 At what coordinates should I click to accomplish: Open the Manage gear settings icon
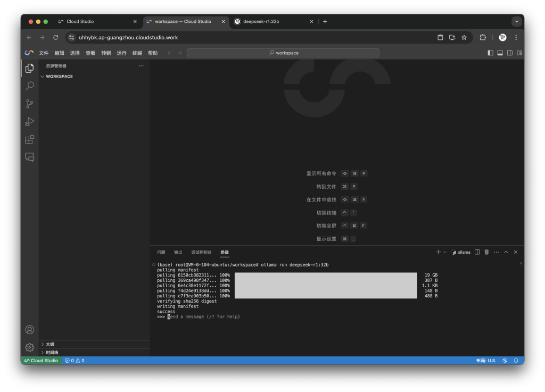click(30, 347)
